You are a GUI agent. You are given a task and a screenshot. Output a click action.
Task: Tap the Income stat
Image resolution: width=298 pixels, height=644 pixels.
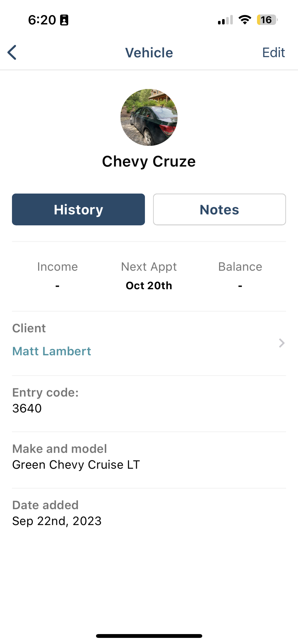(58, 276)
